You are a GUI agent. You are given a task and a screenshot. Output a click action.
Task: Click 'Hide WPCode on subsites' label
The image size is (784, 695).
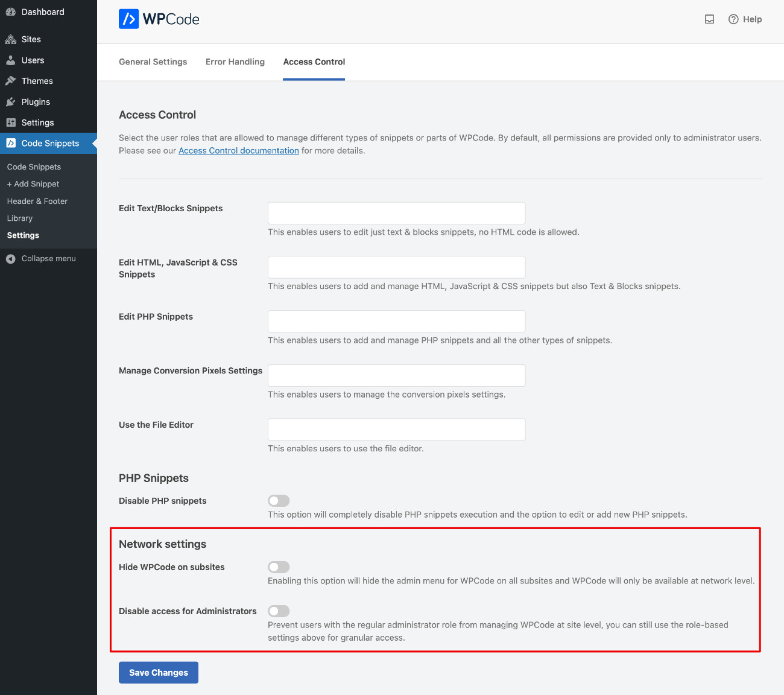[172, 567]
